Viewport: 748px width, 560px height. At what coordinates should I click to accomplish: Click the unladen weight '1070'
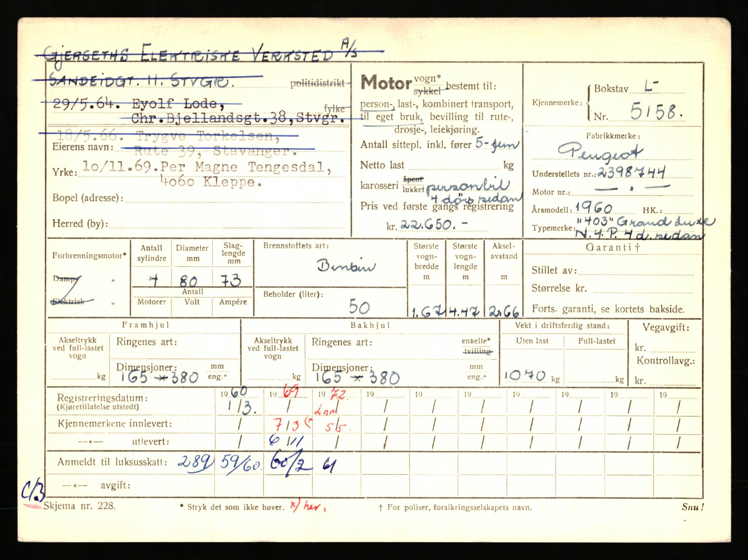point(525,375)
